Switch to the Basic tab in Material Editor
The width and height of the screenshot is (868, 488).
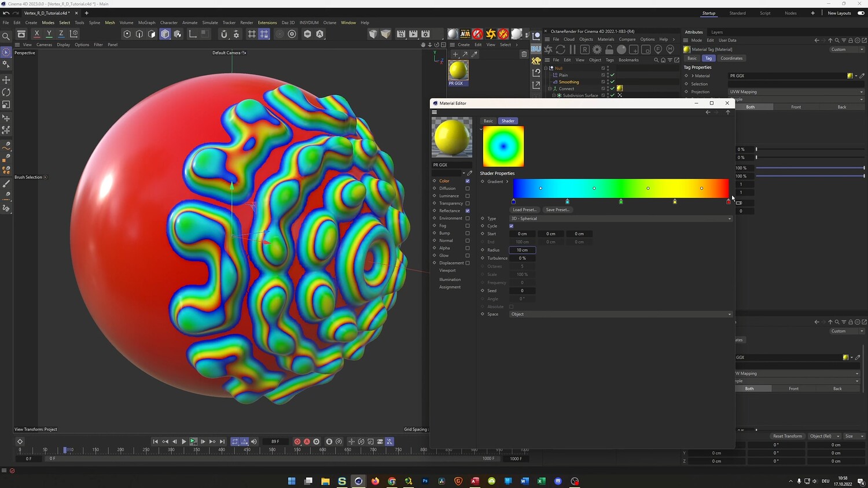pos(488,121)
